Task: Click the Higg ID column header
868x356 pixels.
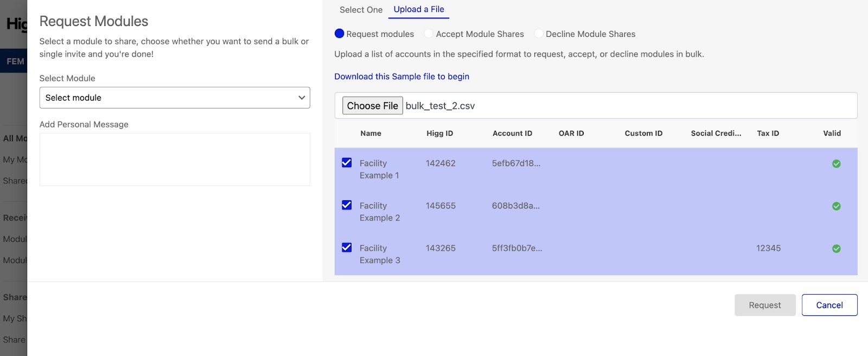Action: (439, 133)
